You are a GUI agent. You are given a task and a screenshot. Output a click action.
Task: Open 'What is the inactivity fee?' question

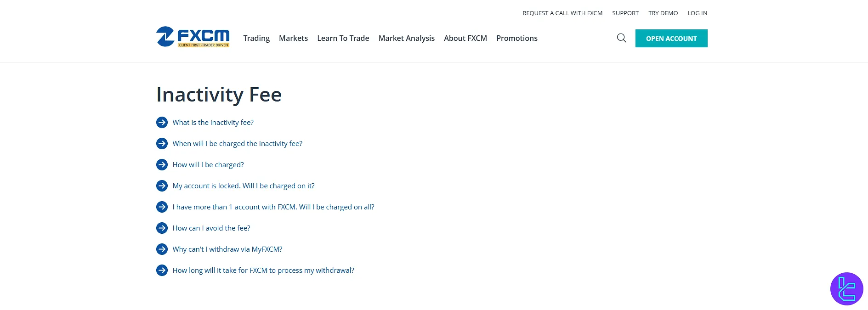click(x=213, y=123)
